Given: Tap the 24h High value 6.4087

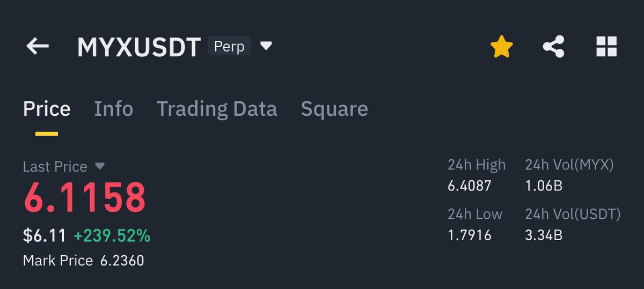Looking at the screenshot, I should tap(470, 186).
